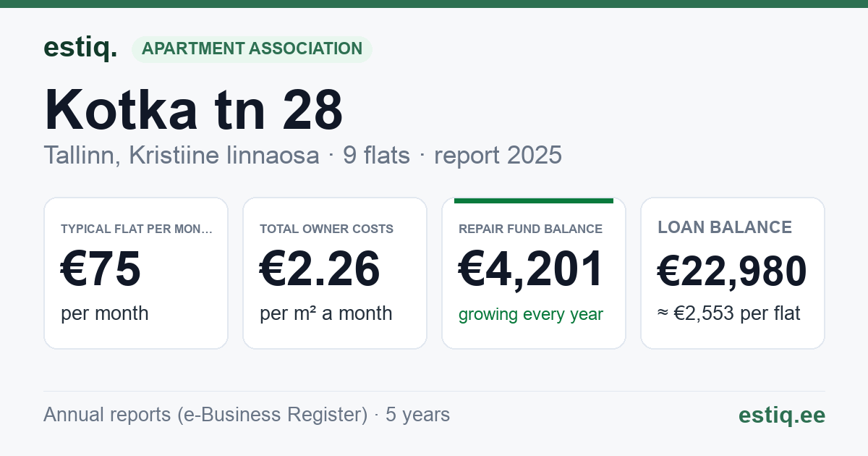Click '≈ €2,553 per flat' text
The height and width of the screenshot is (456, 868).
coord(728,314)
